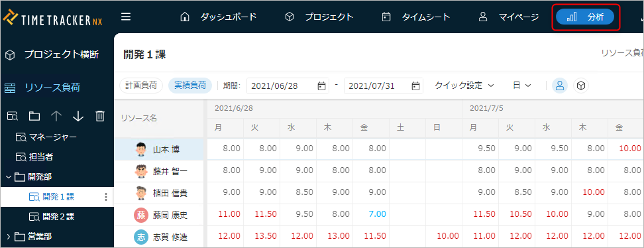Click the trash delete icon in sidebar
This screenshot has width=644, height=248.
coord(100,117)
